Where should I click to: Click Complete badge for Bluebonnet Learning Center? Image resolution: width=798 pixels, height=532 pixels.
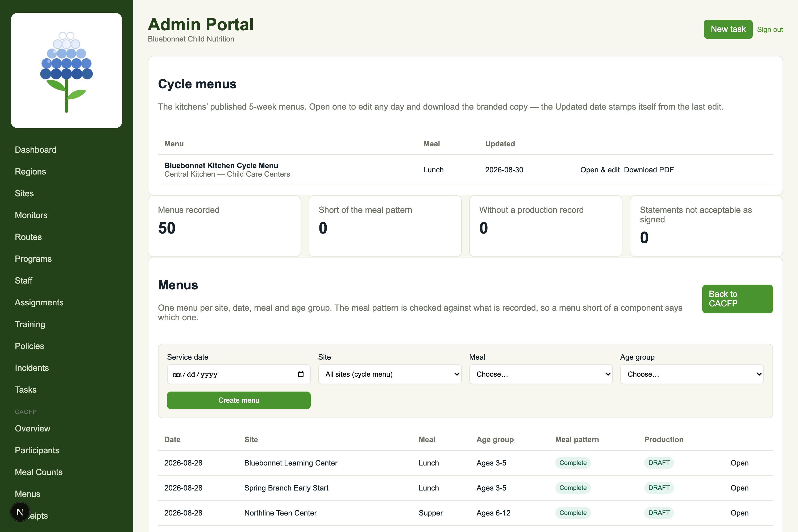tap(573, 463)
